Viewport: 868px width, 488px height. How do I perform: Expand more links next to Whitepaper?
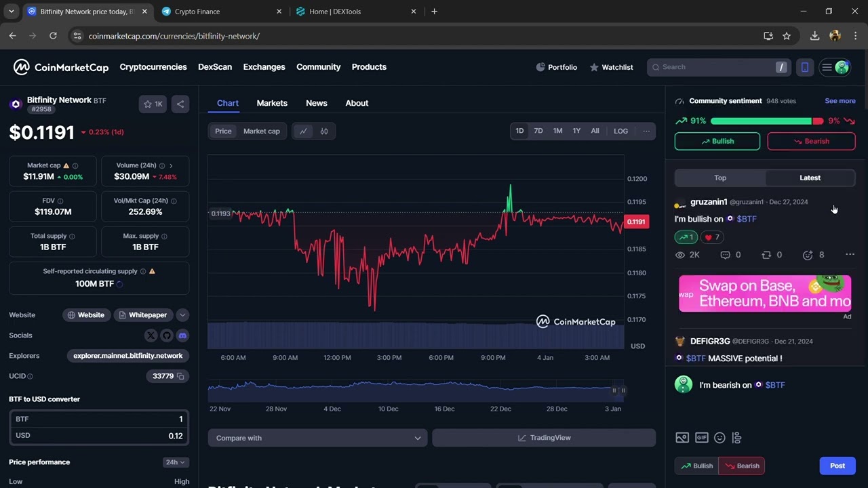tap(182, 315)
